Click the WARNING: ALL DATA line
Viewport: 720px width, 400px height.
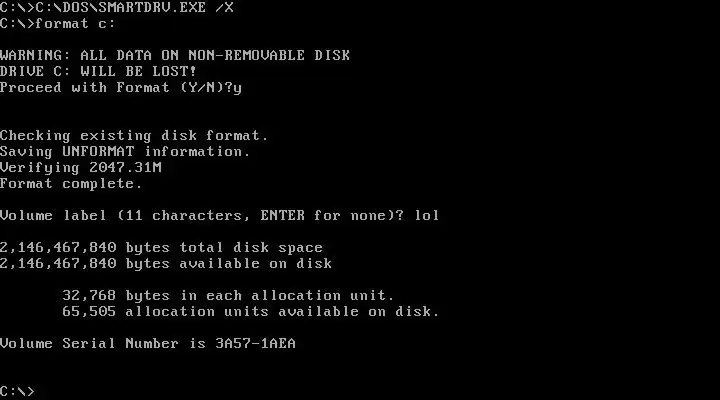pos(175,55)
